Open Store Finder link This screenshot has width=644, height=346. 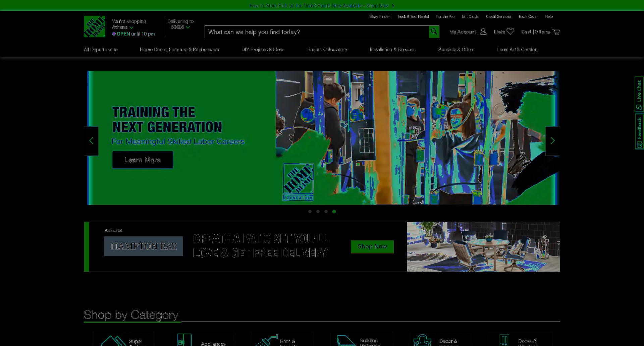[380, 16]
